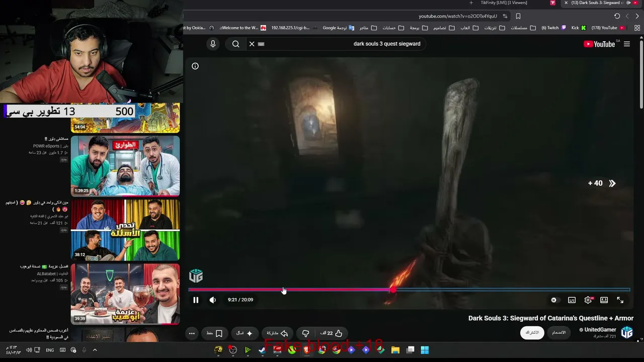This screenshot has width=644, height=362.
Task: Open the Kick bookmark
Action: click(579, 28)
